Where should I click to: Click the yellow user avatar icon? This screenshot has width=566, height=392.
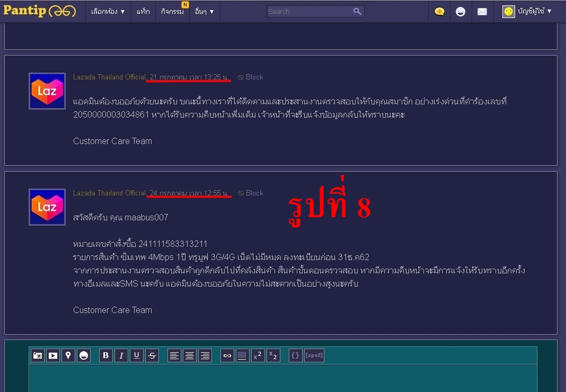(509, 12)
